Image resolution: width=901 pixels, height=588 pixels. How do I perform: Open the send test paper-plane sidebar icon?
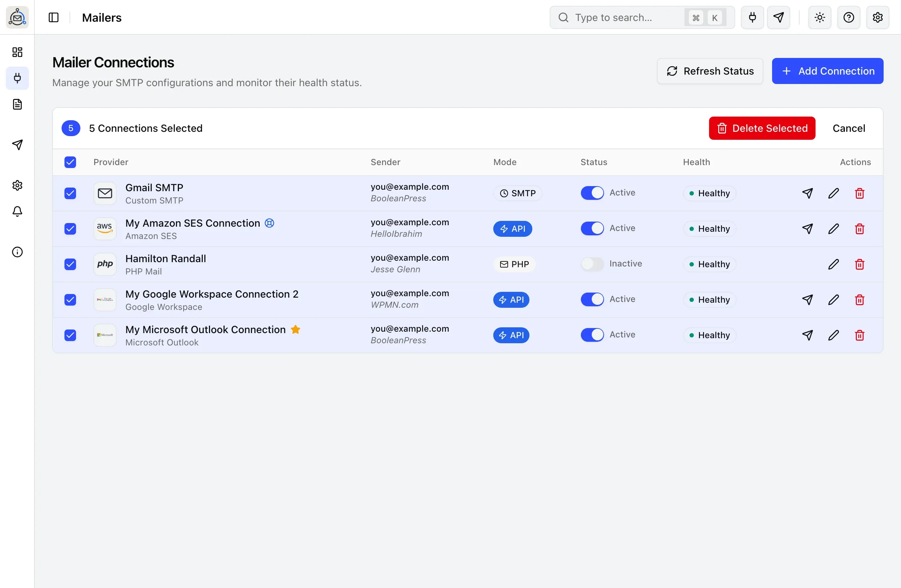point(17,144)
